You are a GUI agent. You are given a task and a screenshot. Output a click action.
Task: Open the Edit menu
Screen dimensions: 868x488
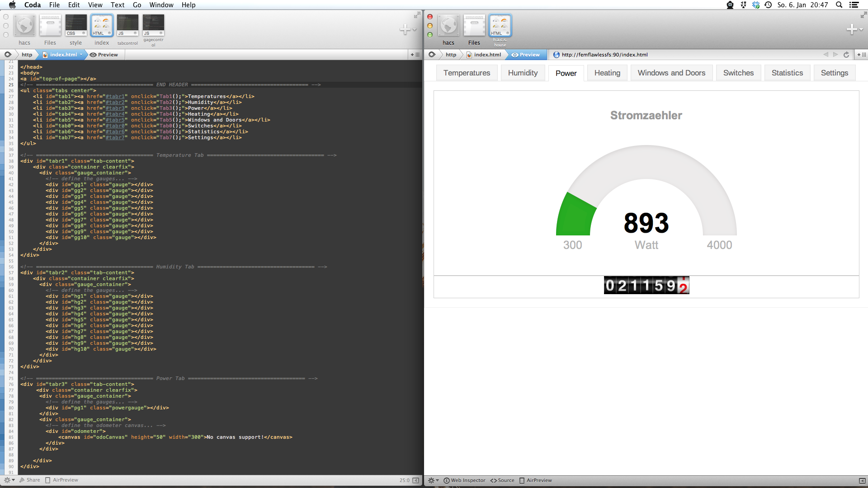pos(74,5)
